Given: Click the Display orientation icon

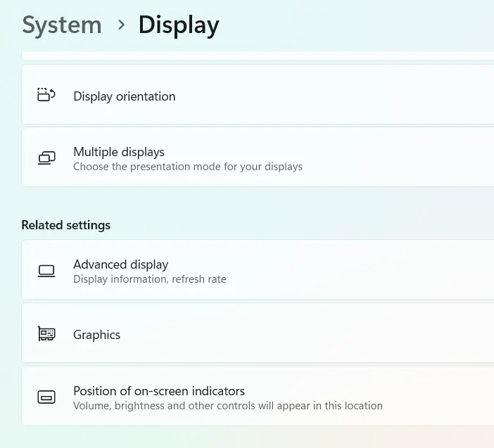Looking at the screenshot, I should [46, 96].
